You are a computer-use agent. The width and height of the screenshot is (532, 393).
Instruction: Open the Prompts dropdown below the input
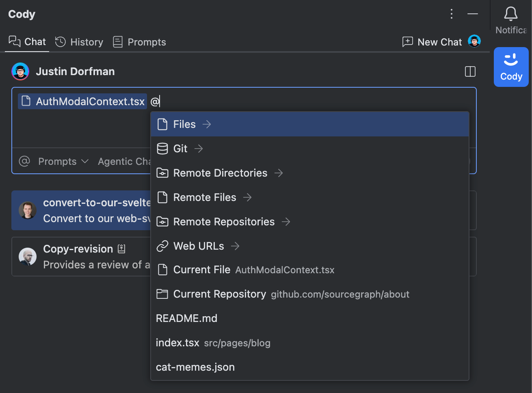(x=63, y=161)
